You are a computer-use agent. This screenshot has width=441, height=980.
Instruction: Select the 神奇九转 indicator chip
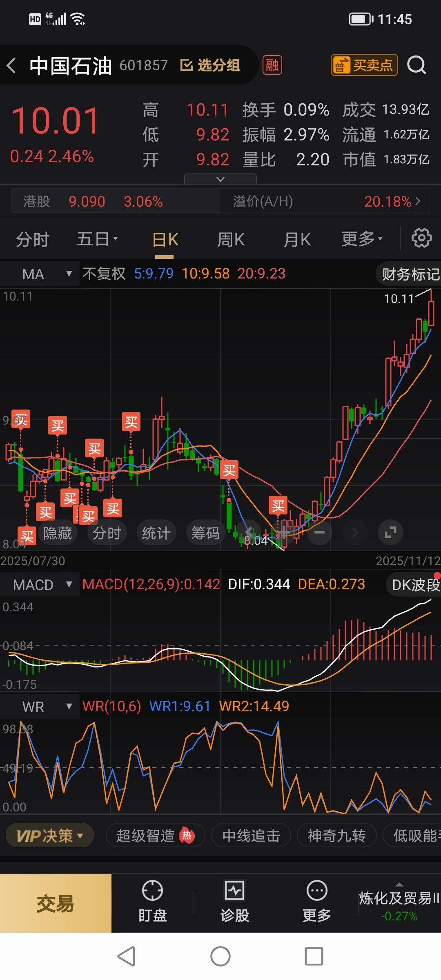(336, 836)
